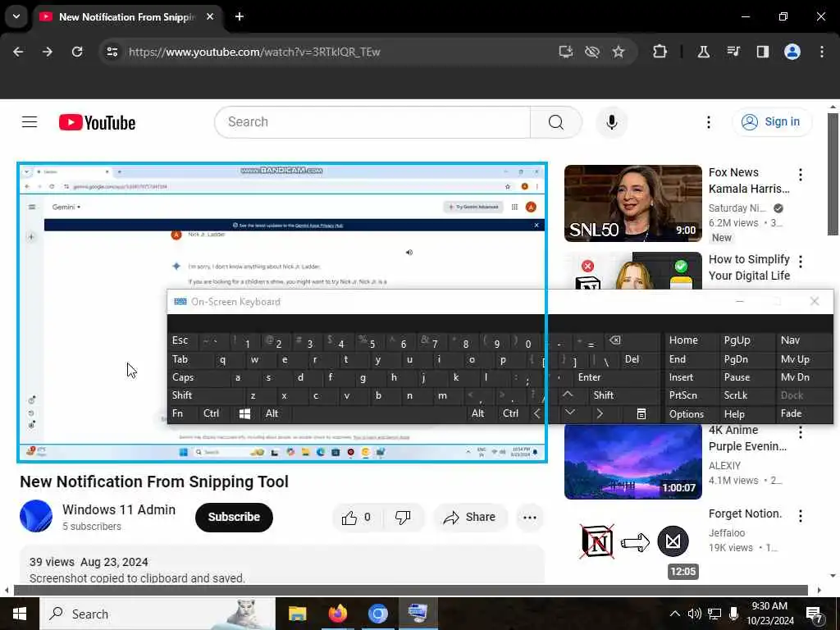The width and height of the screenshot is (840, 630).
Task: Activate voice search microphone icon
Action: 611,122
